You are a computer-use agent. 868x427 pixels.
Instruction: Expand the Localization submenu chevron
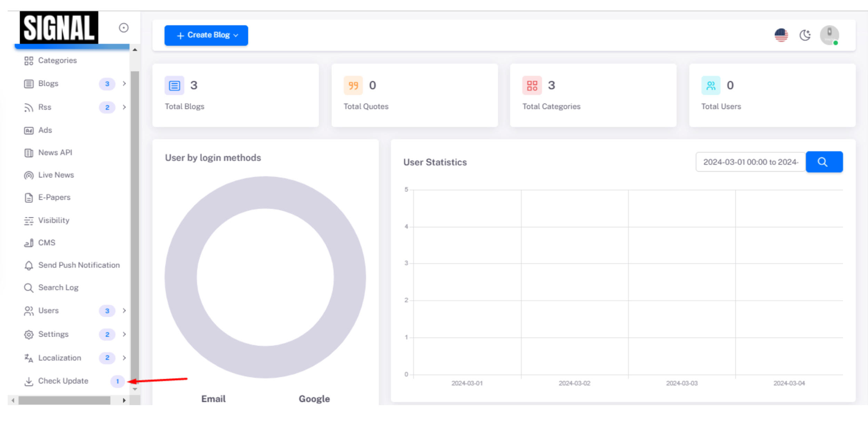(124, 358)
